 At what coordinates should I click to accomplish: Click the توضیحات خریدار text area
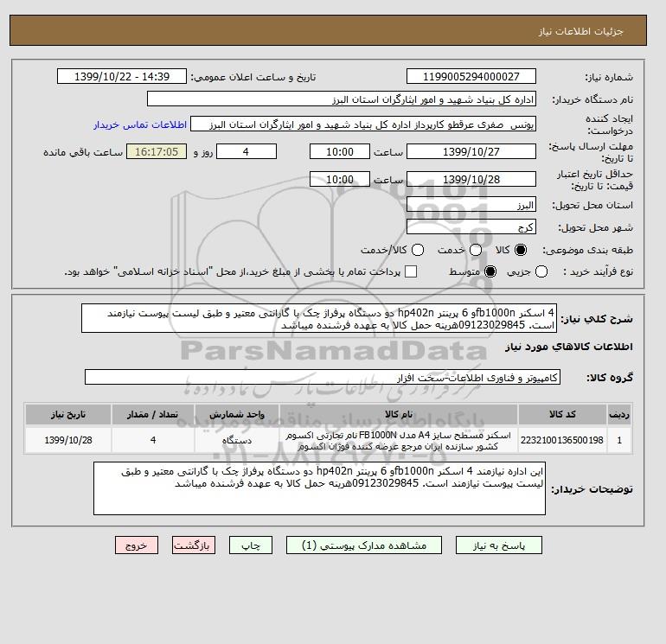pos(319,488)
